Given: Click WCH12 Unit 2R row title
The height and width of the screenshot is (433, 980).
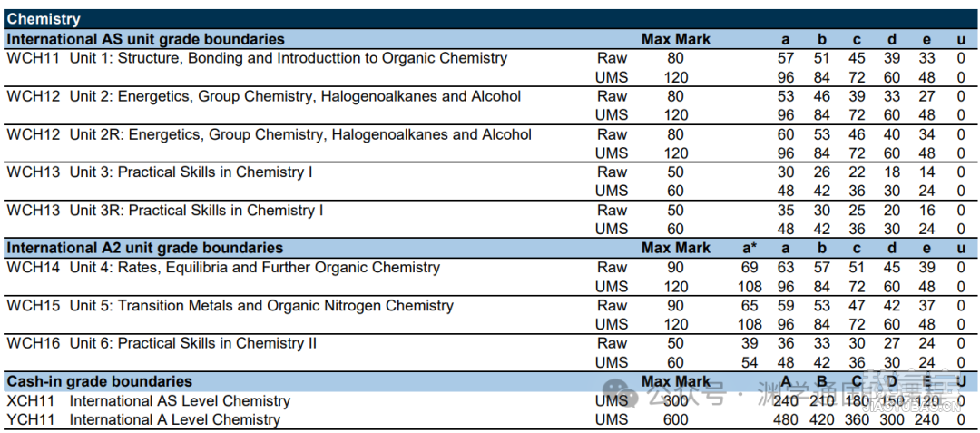Looking at the screenshot, I should (x=269, y=134).
